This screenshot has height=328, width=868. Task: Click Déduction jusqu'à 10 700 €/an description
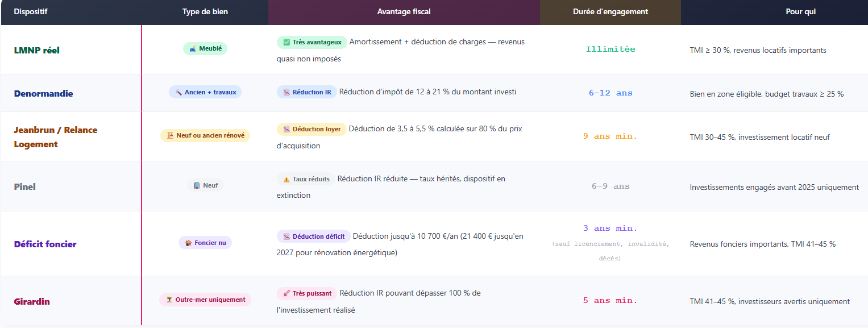tap(400, 244)
